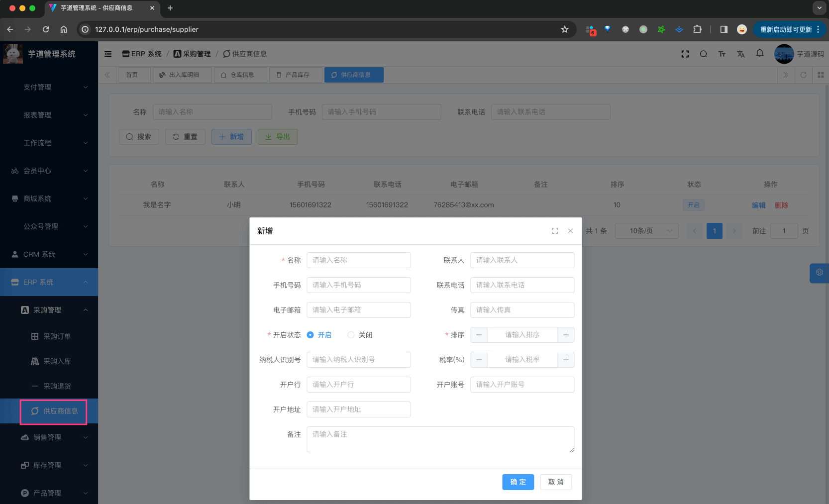Open the notification bell

760,53
